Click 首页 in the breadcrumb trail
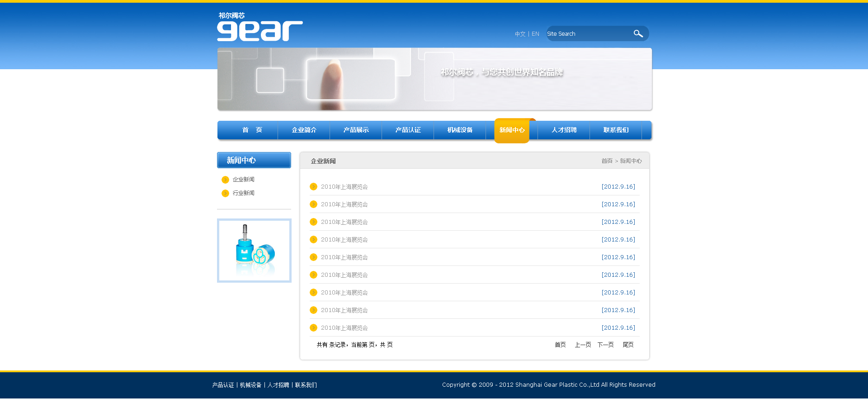The width and height of the screenshot is (868, 403). [607, 161]
